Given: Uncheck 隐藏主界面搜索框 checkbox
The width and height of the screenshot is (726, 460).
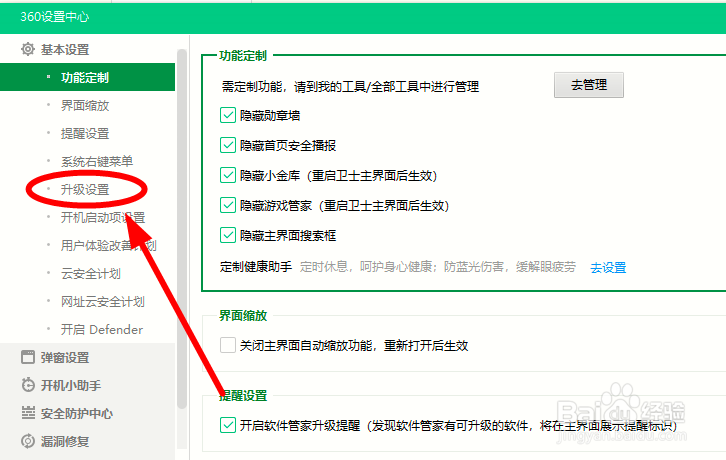Looking at the screenshot, I should click(x=228, y=235).
